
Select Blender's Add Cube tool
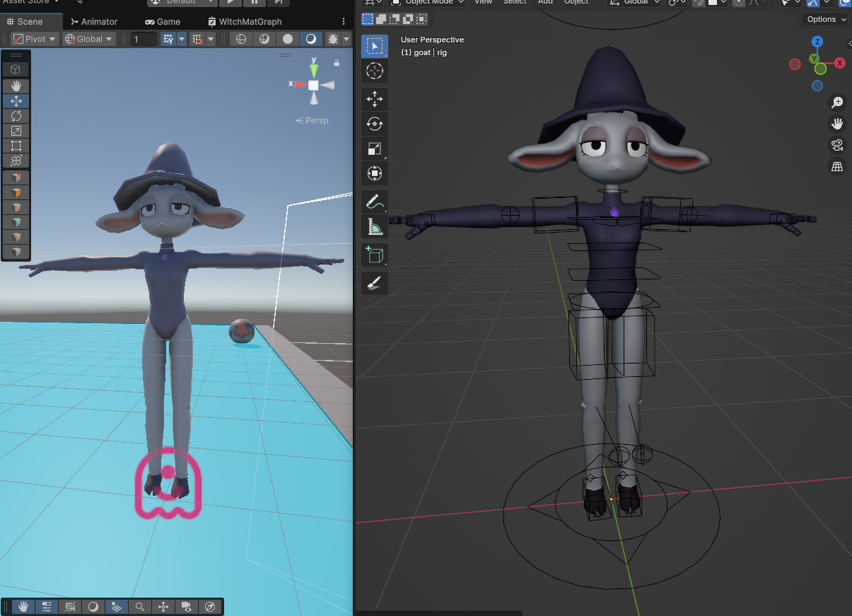(x=375, y=255)
